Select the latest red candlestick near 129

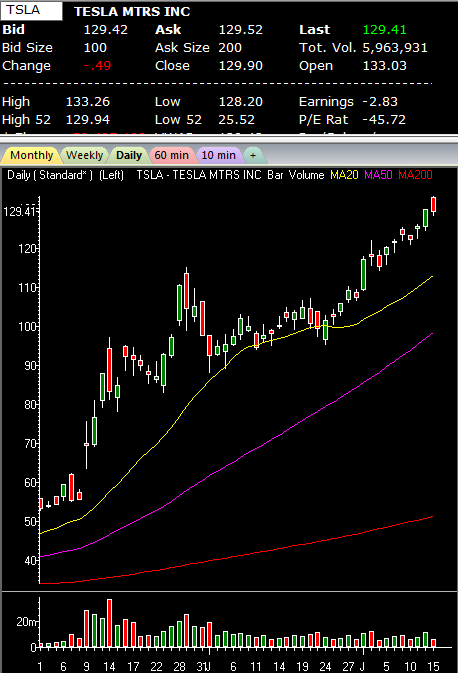coord(434,205)
